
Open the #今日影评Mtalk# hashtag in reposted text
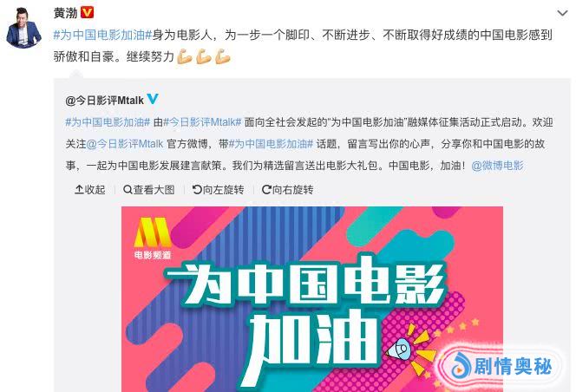(202, 122)
